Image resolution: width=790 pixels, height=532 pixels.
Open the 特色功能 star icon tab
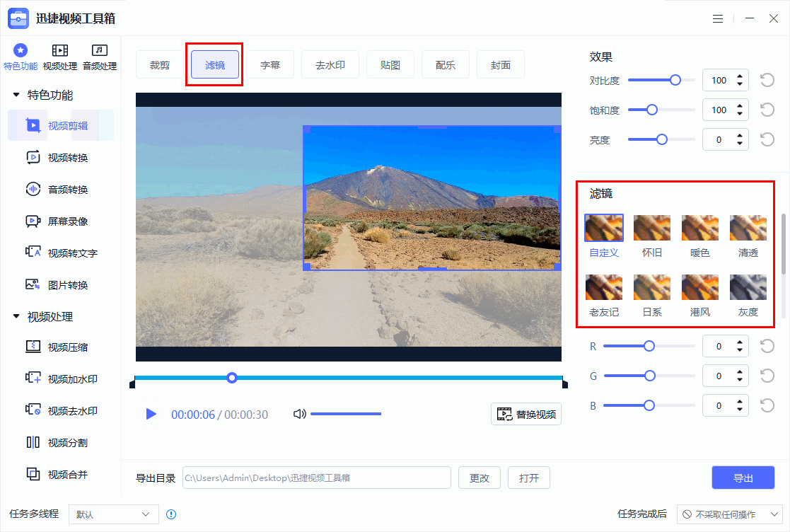[x=20, y=57]
